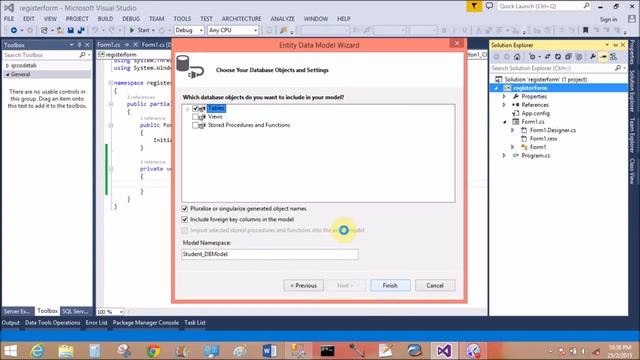
Task: Click the Start debugging button
Action: click(140, 30)
